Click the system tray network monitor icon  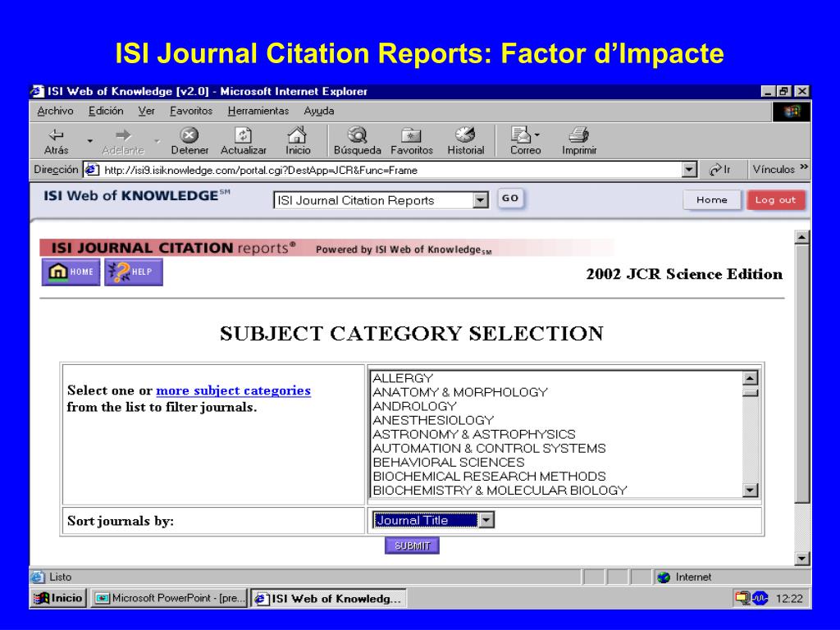click(742, 598)
